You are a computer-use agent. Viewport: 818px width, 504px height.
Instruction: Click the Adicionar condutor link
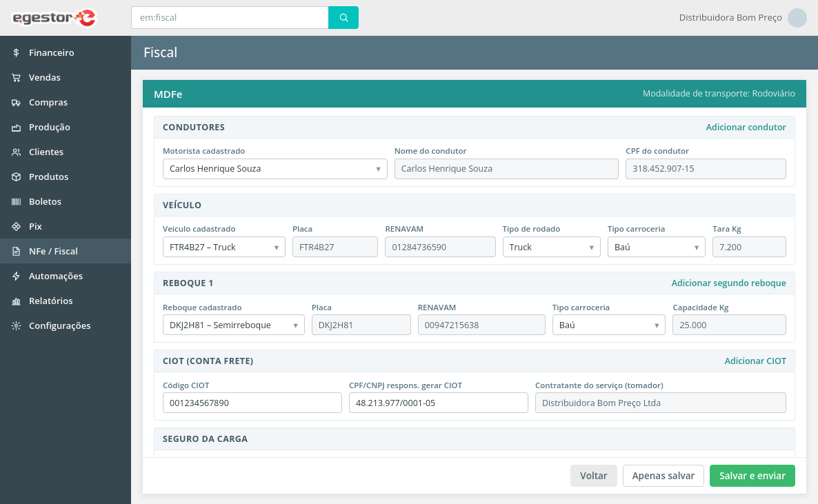pos(746,128)
